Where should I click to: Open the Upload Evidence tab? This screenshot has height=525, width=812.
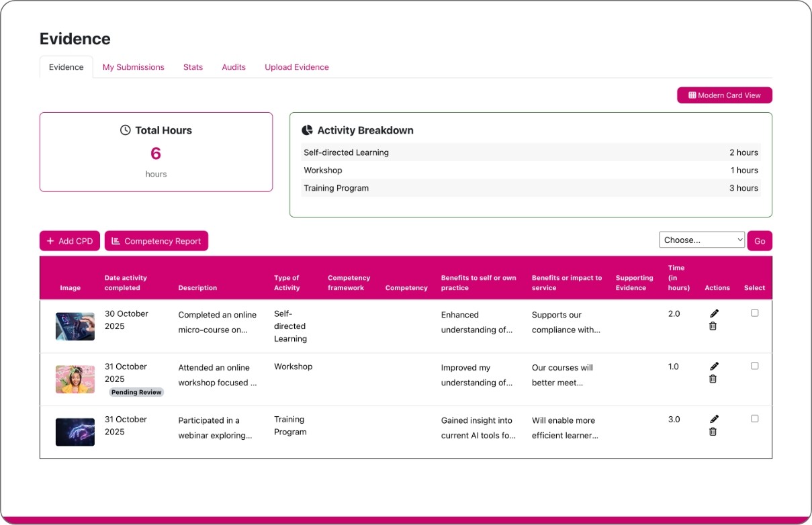point(296,67)
